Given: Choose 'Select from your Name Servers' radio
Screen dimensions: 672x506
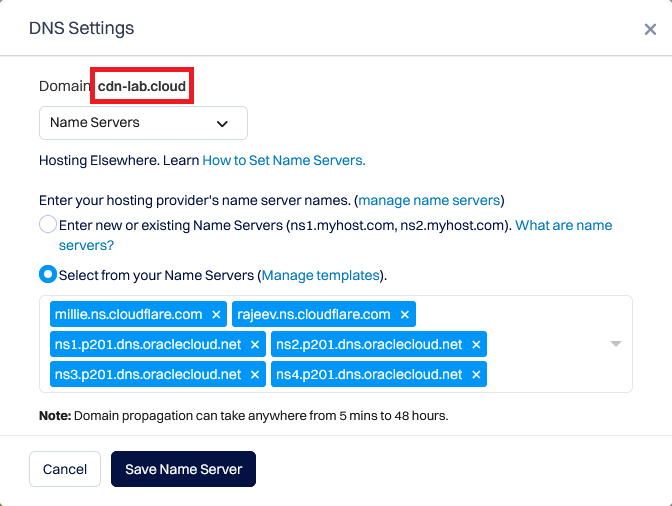Looking at the screenshot, I should (48, 274).
